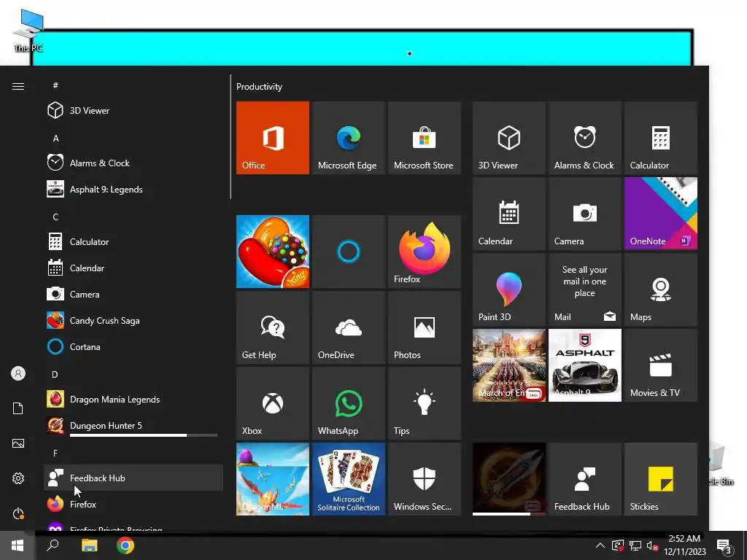Open Calendar from app list
This screenshot has width=747, height=560.
(x=133, y=268)
